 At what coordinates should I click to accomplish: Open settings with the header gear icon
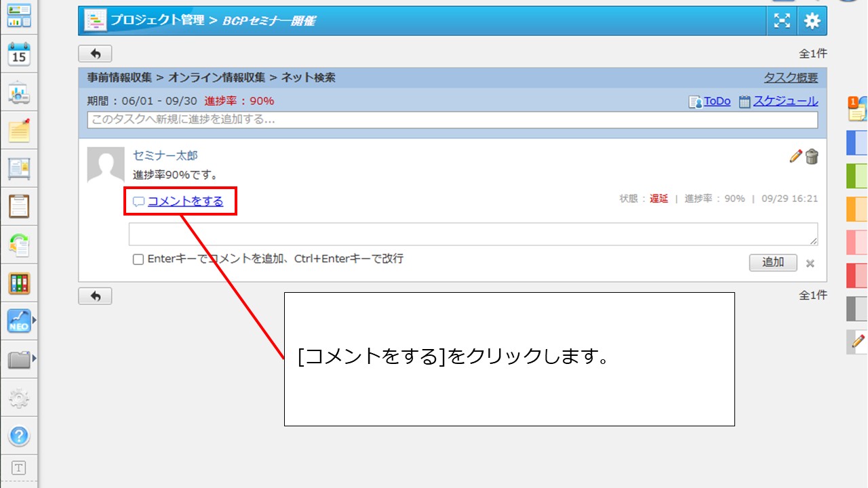[x=812, y=21]
